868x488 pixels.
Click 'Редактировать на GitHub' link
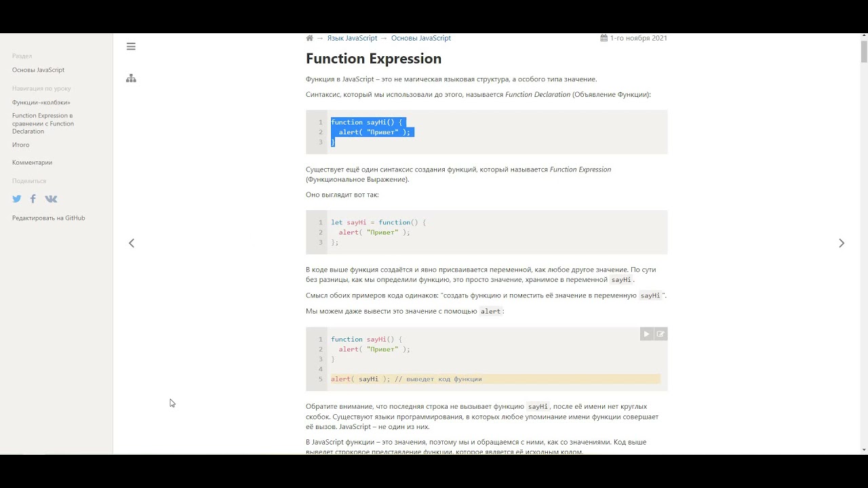click(x=48, y=218)
